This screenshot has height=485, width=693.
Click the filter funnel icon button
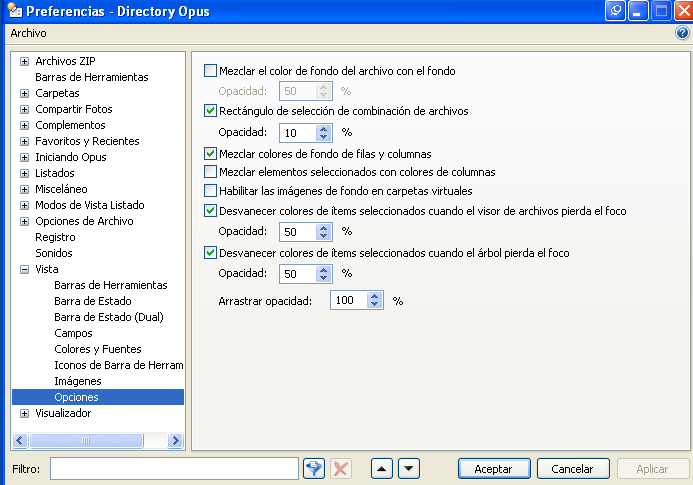pos(314,469)
